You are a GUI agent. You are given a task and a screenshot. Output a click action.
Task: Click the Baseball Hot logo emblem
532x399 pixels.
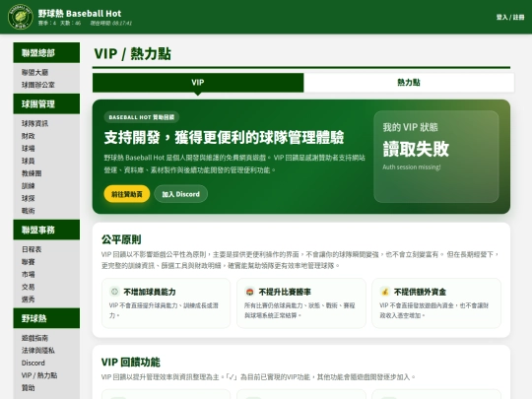click(x=21, y=17)
